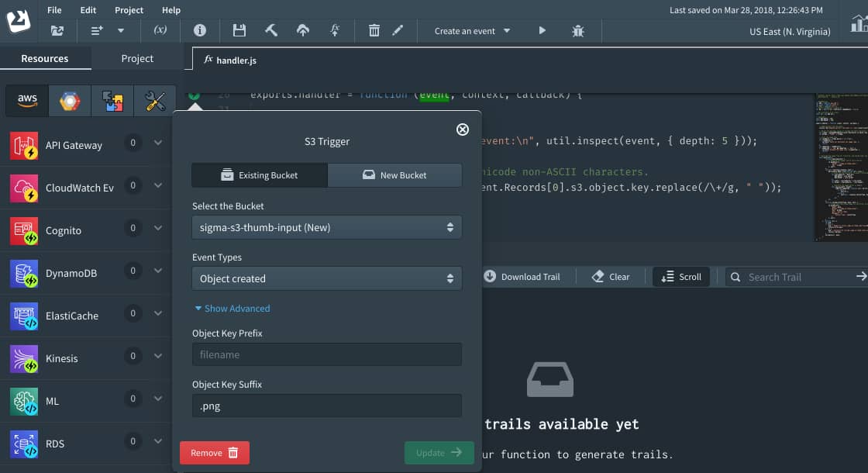Click the Object Key Prefix field
The height and width of the screenshot is (473, 868).
(x=326, y=354)
